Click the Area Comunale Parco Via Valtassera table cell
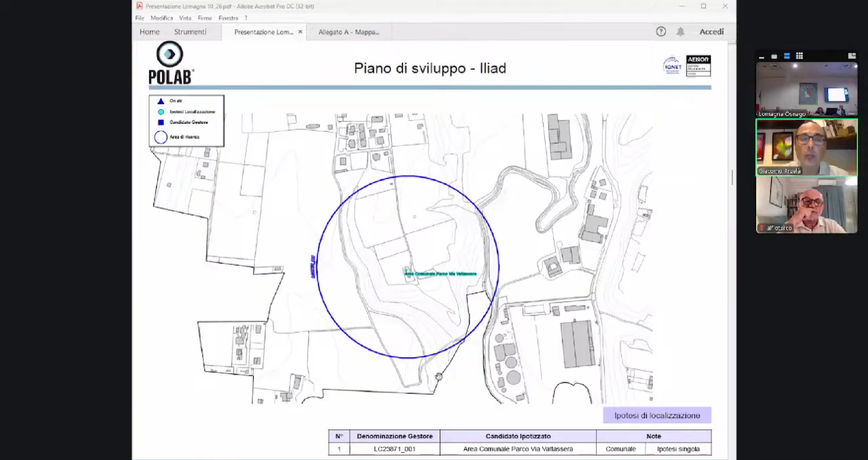868x460 pixels. [518, 449]
